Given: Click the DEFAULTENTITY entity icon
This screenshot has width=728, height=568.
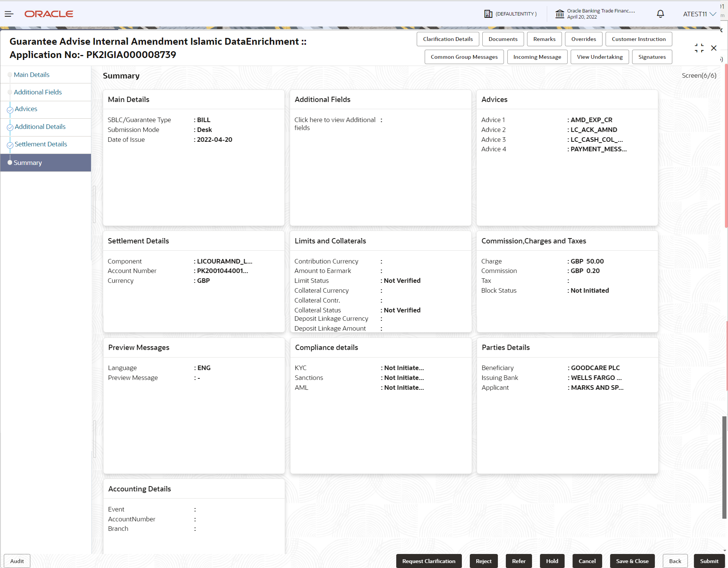Looking at the screenshot, I should pos(488,14).
